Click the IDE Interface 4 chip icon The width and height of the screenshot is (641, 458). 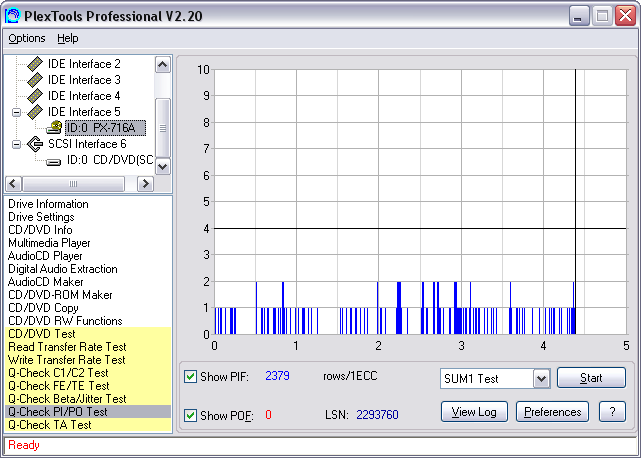coord(35,96)
